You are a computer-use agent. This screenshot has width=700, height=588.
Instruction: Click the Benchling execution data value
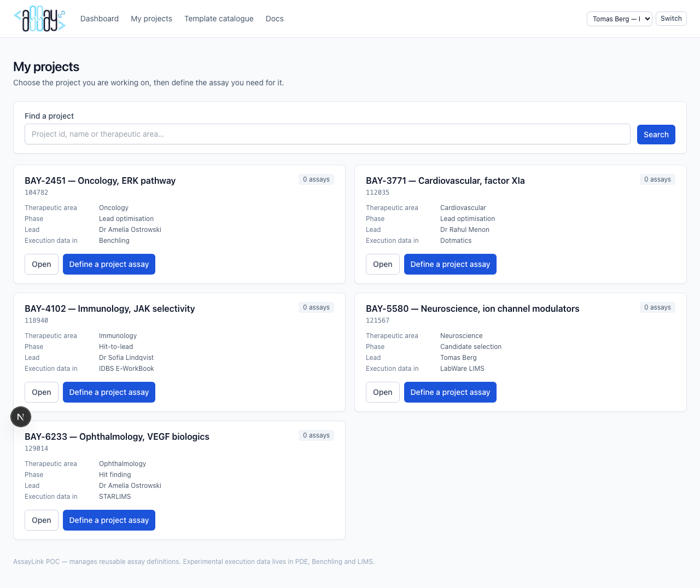point(114,241)
